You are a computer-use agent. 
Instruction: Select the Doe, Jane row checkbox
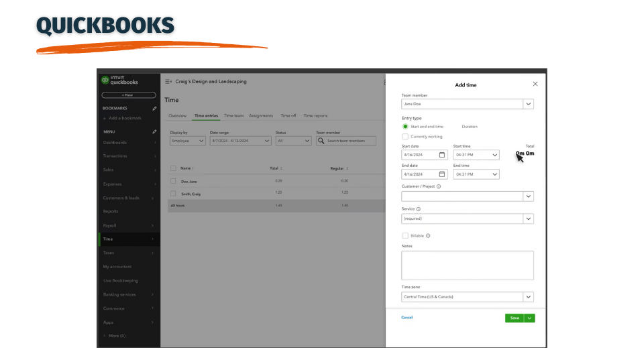click(173, 181)
